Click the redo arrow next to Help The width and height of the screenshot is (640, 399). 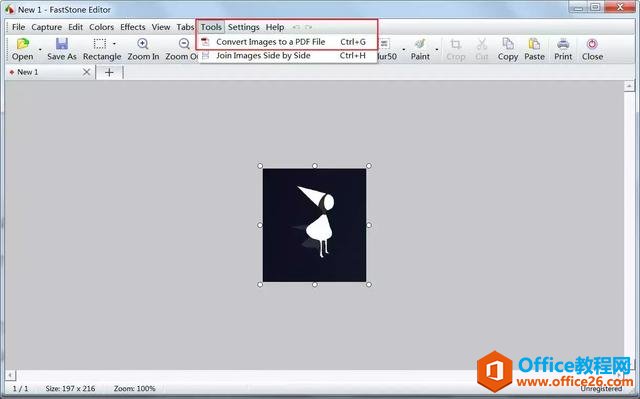coord(309,27)
